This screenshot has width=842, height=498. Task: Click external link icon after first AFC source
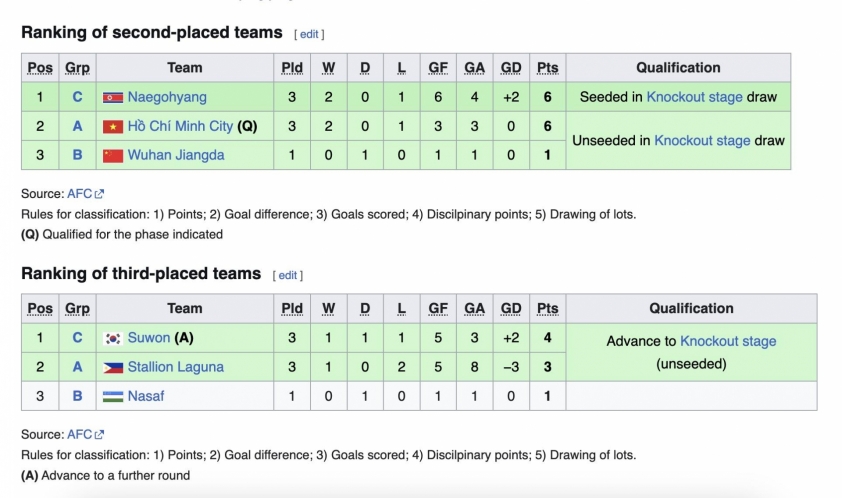(99, 194)
